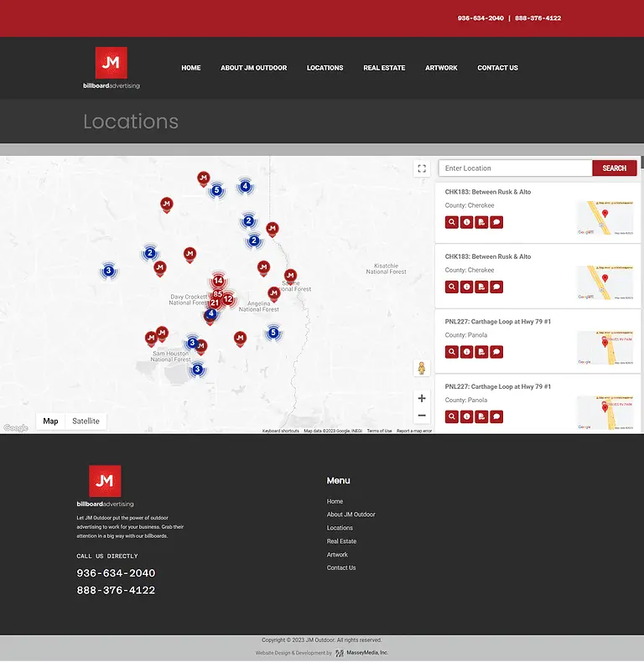The width and height of the screenshot is (644, 662).
Task: Open About JM Outdoor in top navigation
Action: 253,68
